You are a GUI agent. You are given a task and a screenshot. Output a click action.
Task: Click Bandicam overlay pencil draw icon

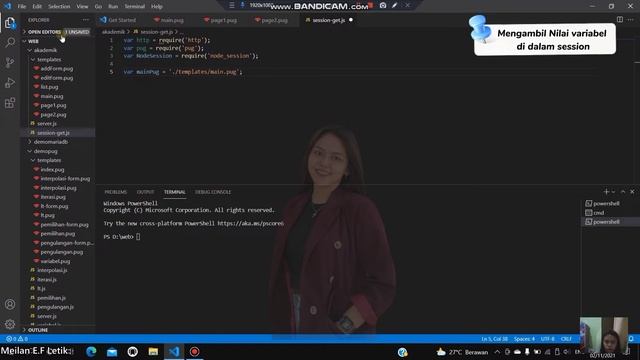(395, 5)
